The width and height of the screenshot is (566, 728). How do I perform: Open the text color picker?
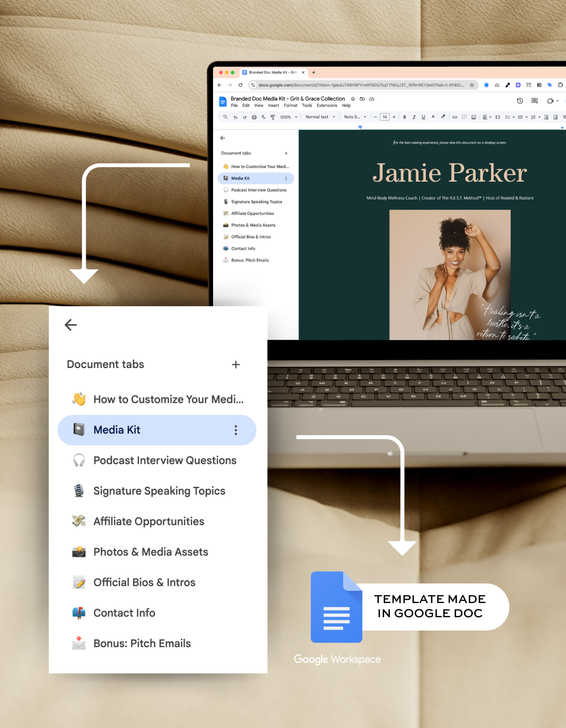(x=433, y=117)
